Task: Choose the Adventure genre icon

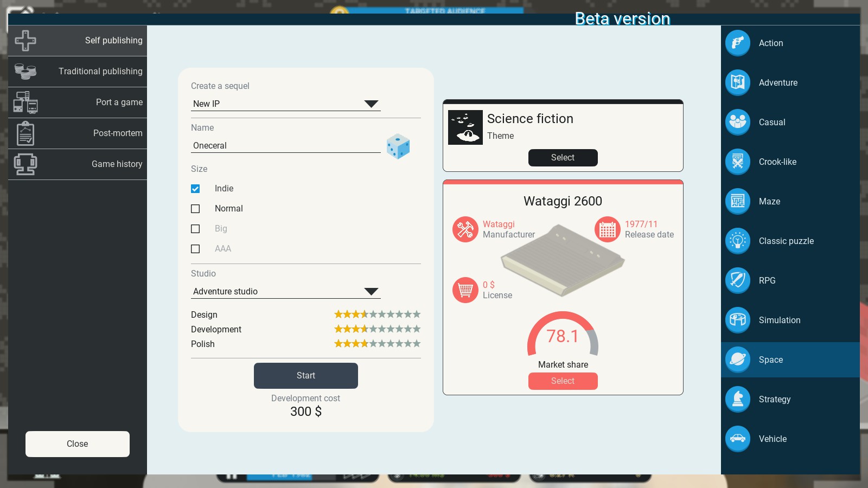Action: [737, 82]
